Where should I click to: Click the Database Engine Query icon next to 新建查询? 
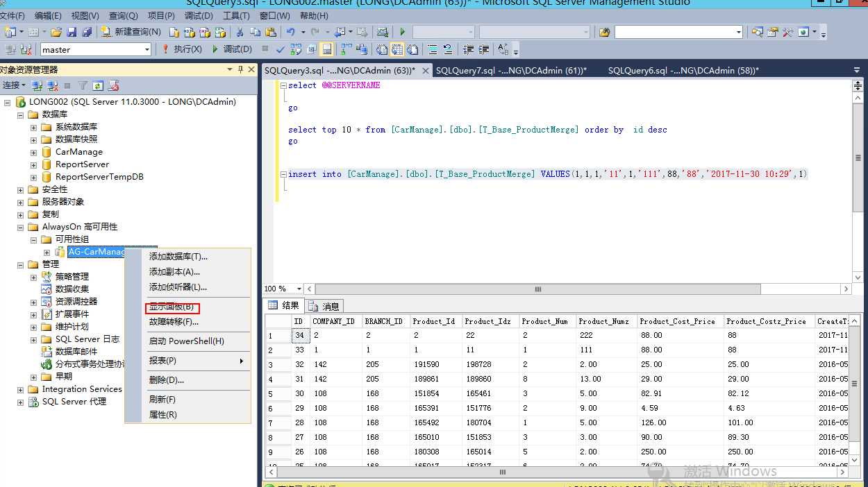(x=174, y=32)
